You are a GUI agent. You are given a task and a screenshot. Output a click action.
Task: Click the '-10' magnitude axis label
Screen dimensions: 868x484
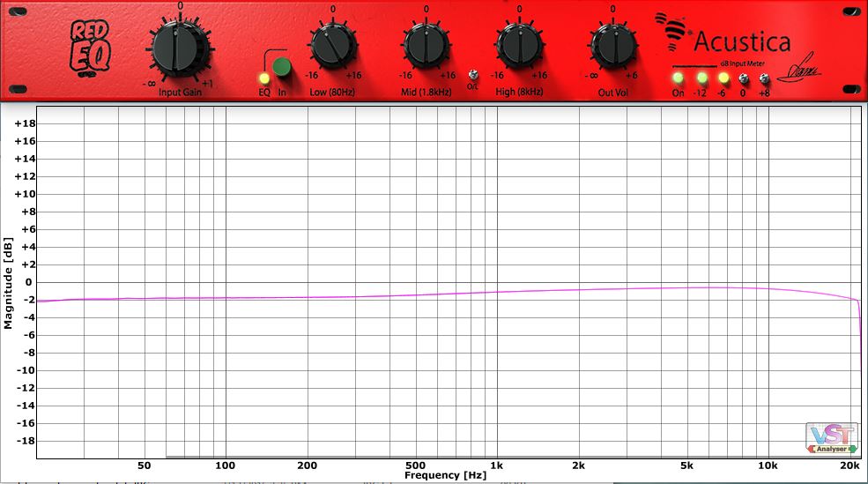click(x=26, y=370)
